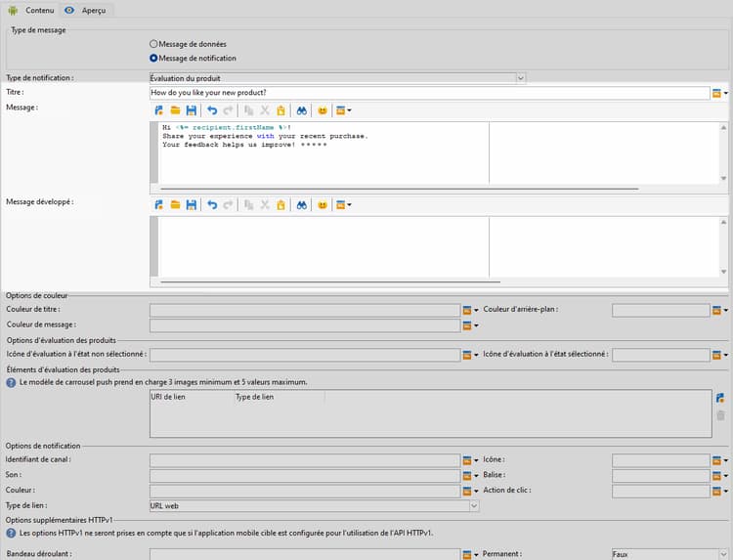Viewport: 733px width, 560px height.
Task: Search with Message développé binoculars icon
Action: tap(302, 204)
